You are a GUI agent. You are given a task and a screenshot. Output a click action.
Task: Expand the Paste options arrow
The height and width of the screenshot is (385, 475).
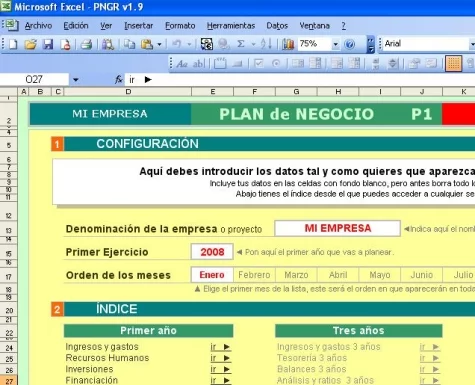tap(159, 44)
